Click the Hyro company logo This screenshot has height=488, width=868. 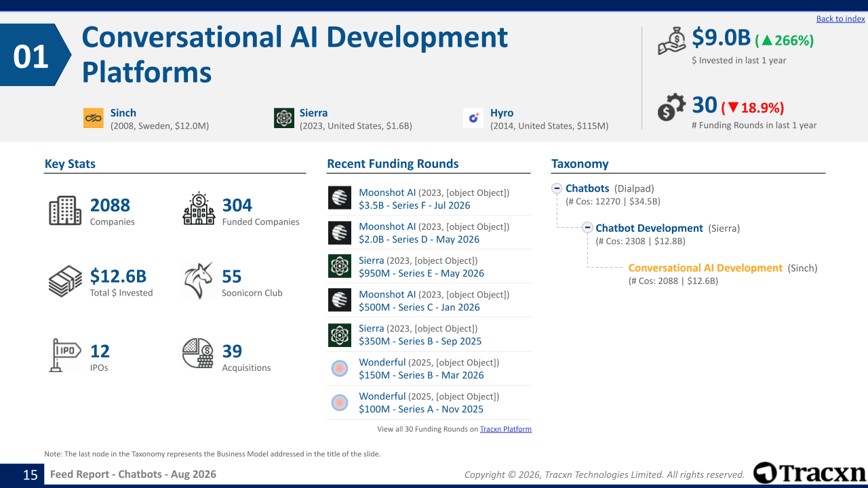click(x=473, y=118)
